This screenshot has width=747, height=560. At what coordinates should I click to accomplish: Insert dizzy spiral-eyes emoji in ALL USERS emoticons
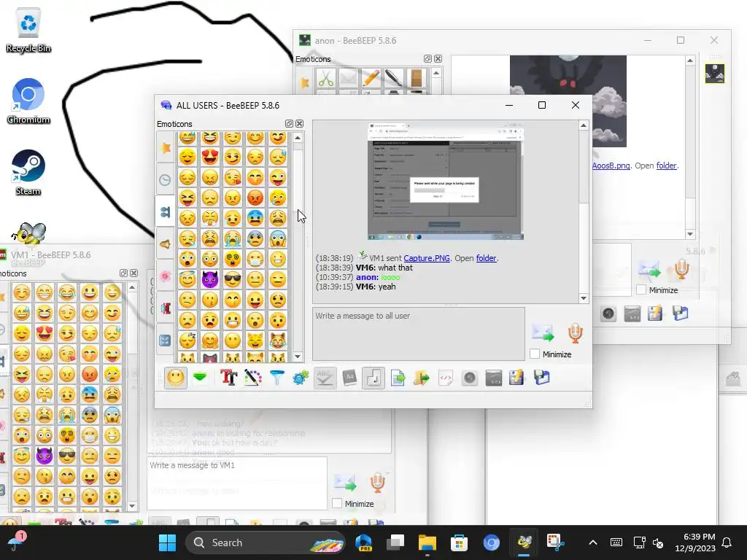click(233, 259)
